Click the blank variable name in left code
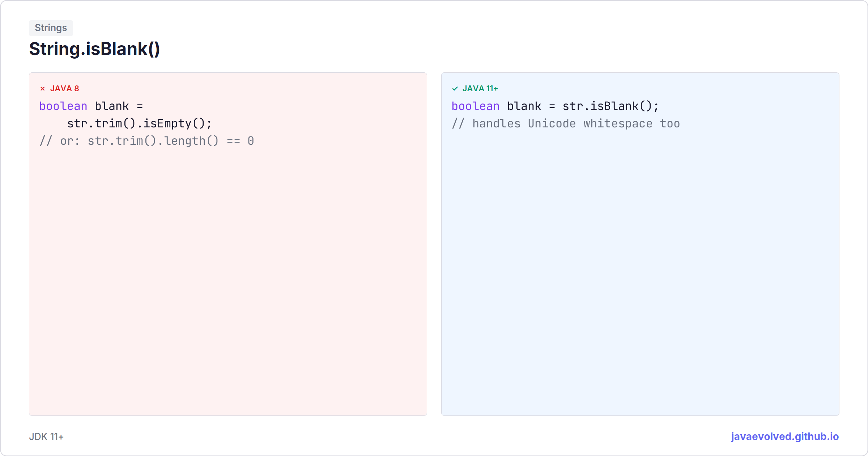This screenshot has height=456, width=868. pos(112,106)
